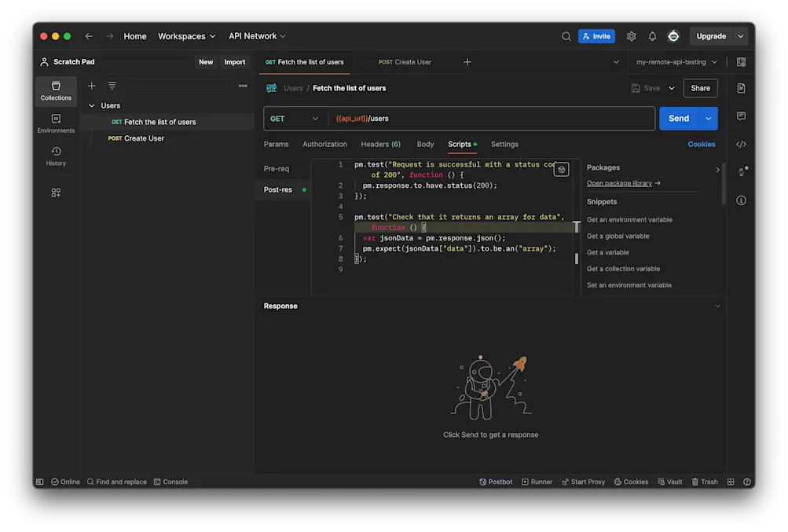Open Postbot from the status bar
This screenshot has height=532, width=788.
496,482
